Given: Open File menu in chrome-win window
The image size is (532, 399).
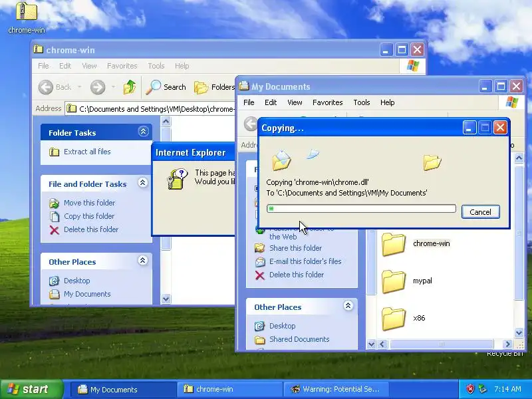Looking at the screenshot, I should point(43,66).
